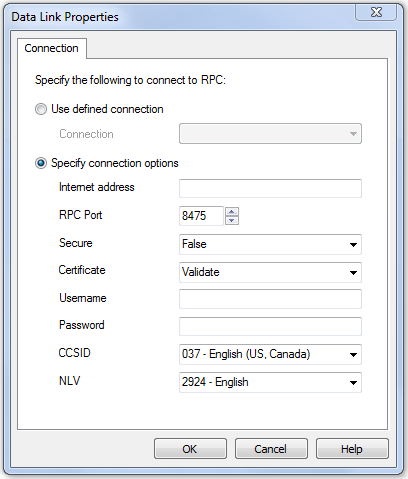Click the Secure label text
Viewport: 408px width, 479px height.
[x=76, y=243]
